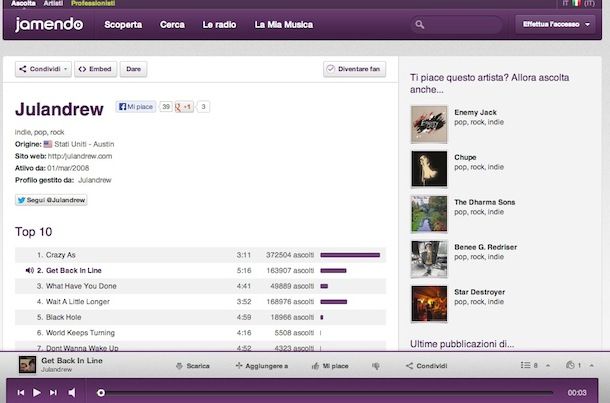Viewport: 610px width, 403px height.
Task: Open Chupe artist link
Action: pyautogui.click(x=465, y=157)
